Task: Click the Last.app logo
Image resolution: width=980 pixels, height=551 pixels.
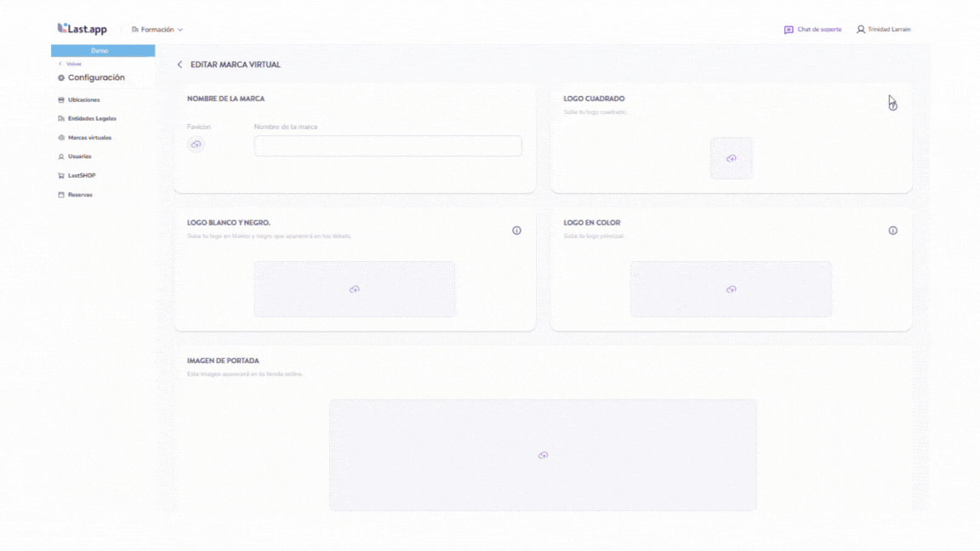Action: [83, 29]
